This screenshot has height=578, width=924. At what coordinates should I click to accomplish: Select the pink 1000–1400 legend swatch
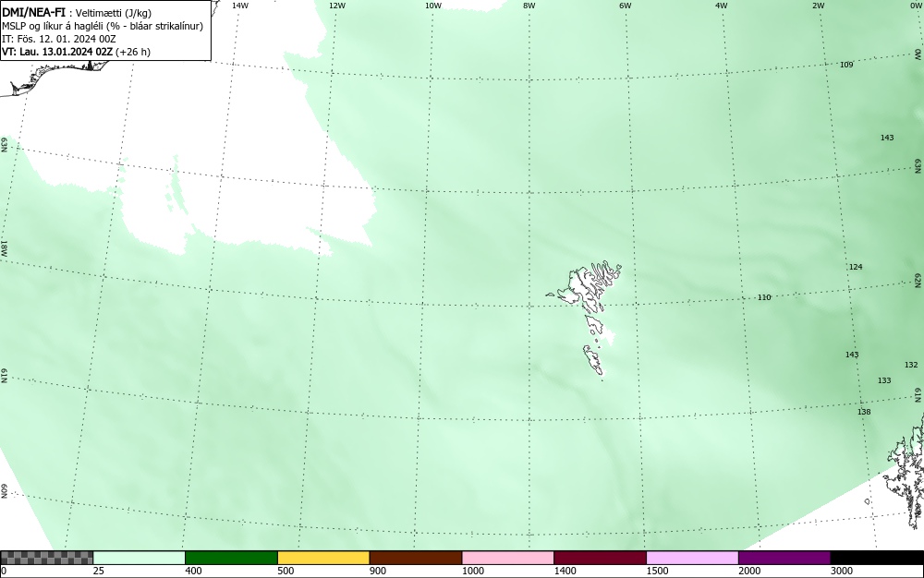point(508,558)
